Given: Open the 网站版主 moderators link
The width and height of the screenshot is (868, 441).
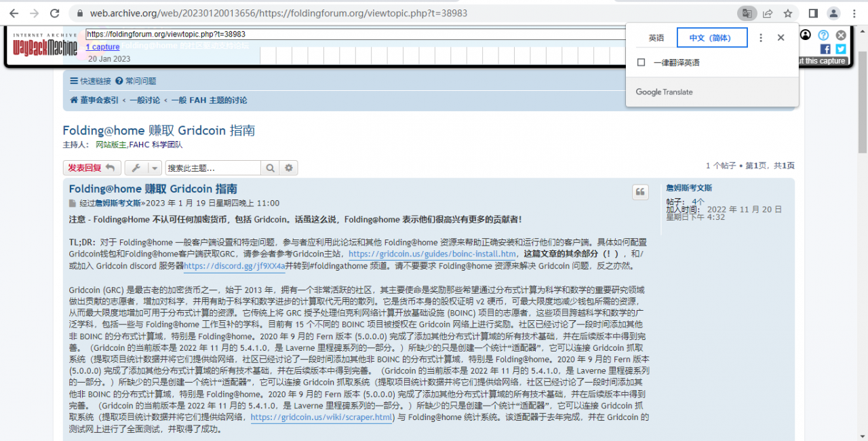Looking at the screenshot, I should point(111,145).
